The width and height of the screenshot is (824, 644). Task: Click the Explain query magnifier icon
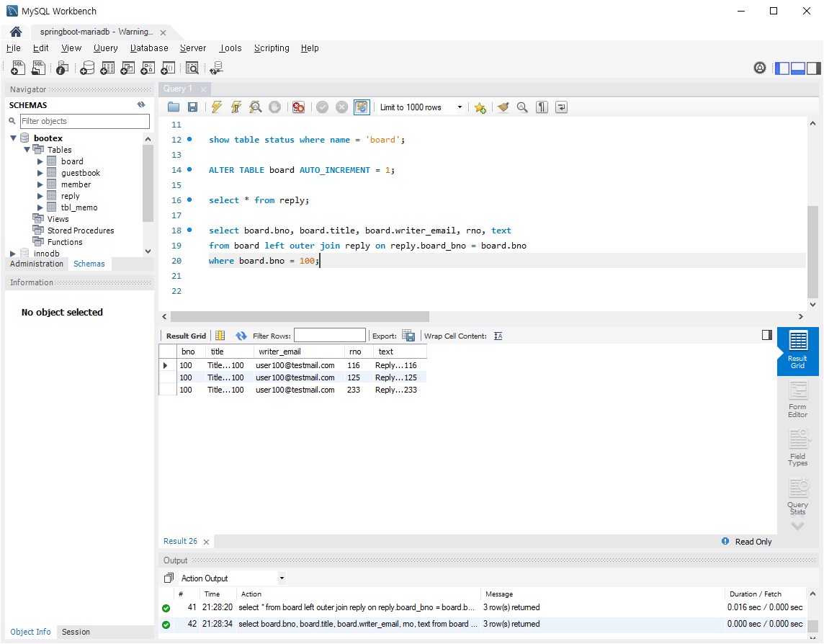coord(255,107)
